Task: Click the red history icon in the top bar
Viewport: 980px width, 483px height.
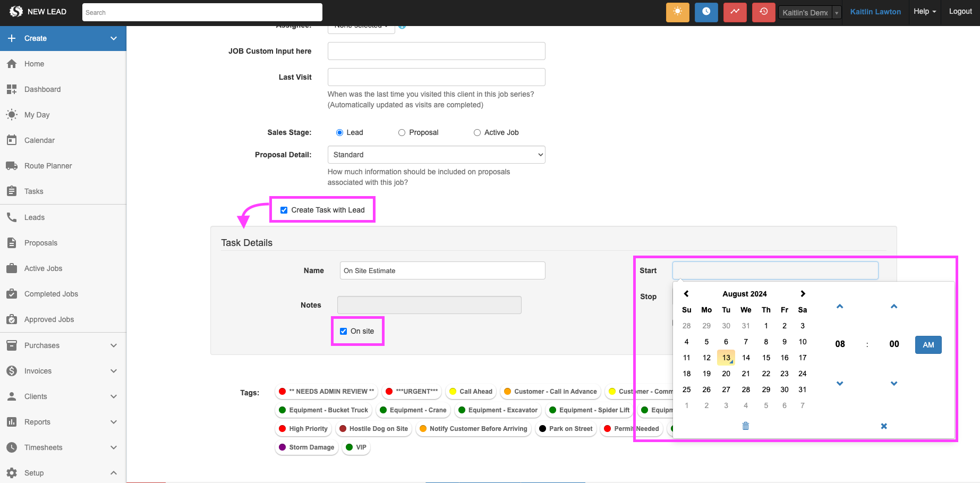Action: click(x=763, y=12)
